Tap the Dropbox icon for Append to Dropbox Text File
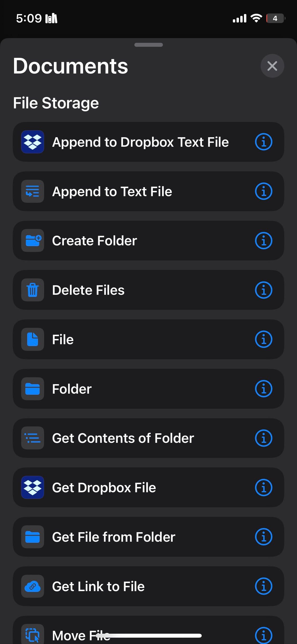The width and height of the screenshot is (297, 644). click(x=32, y=142)
